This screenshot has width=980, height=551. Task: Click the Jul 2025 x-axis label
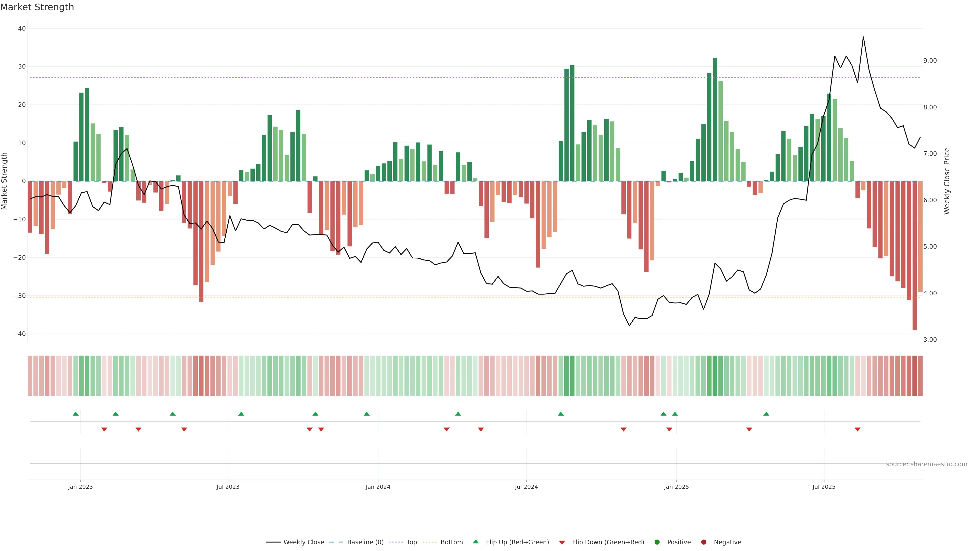824,487
